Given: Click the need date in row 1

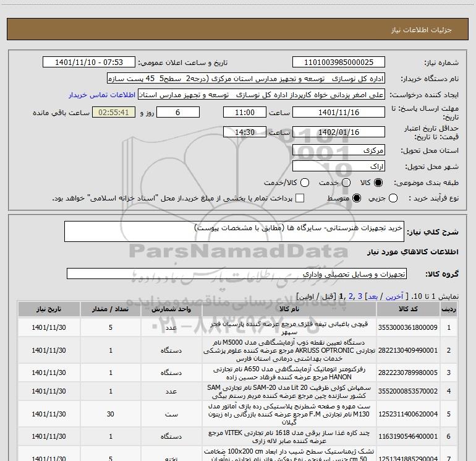Looking at the screenshot, I should click(49, 327).
